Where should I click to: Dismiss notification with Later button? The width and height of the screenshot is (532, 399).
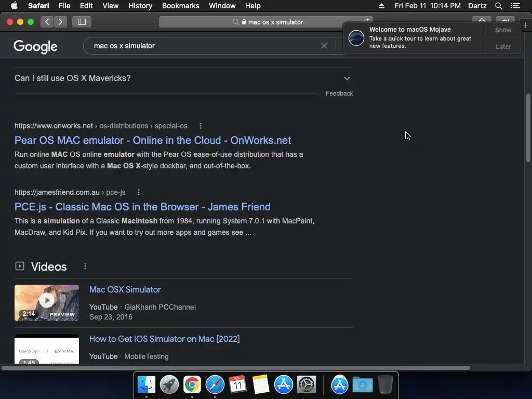click(x=503, y=46)
